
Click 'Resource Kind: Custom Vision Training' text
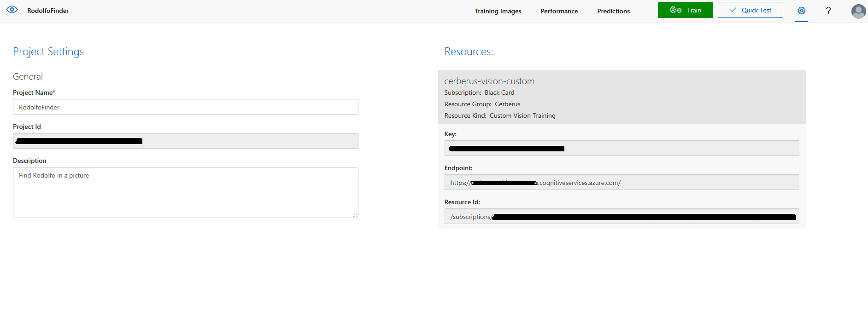point(500,115)
